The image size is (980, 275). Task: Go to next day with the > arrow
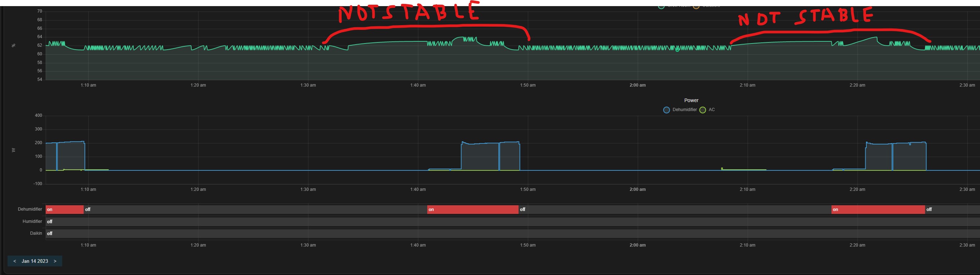pos(55,261)
